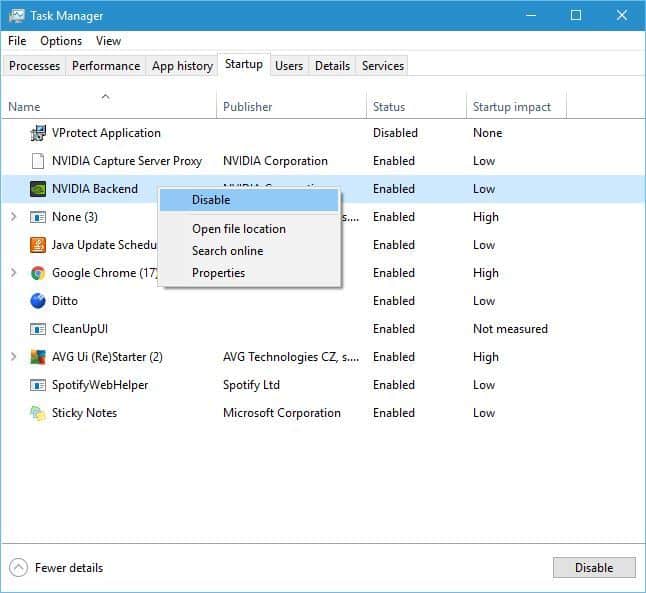Choose Open file location in context menu
Image resolution: width=646 pixels, height=593 pixels.
click(x=239, y=229)
